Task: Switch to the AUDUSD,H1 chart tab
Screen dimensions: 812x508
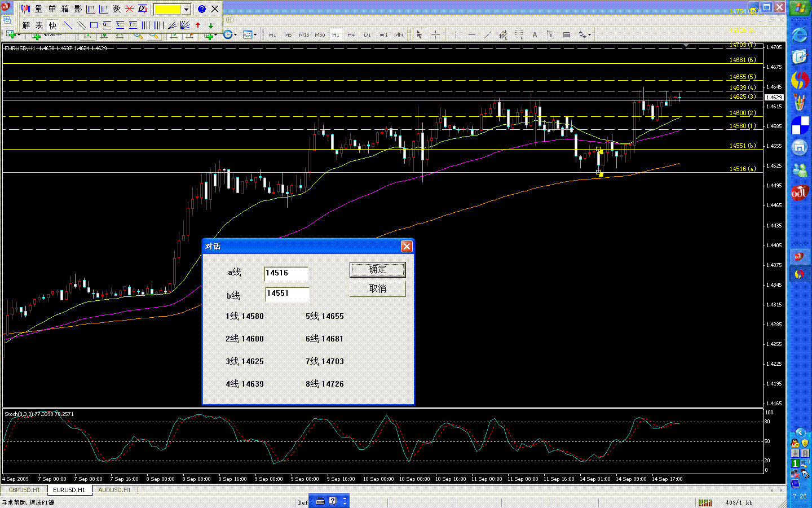Action: click(114, 490)
